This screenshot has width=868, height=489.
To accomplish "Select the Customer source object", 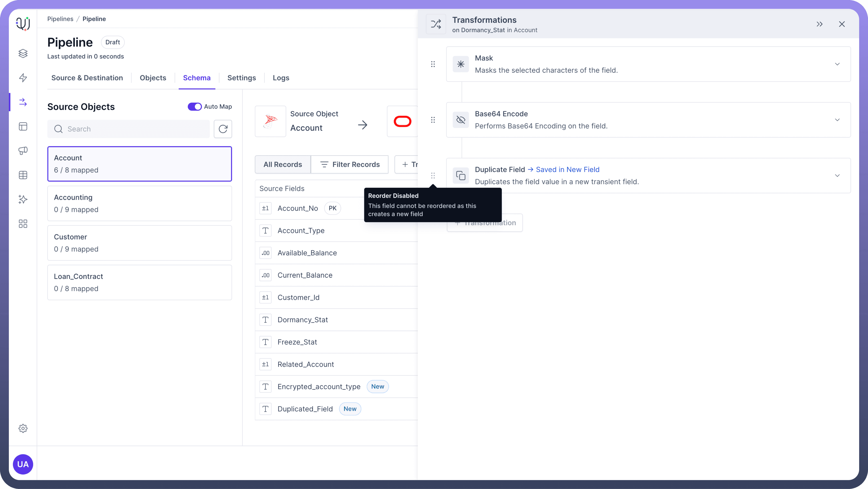I will coord(139,243).
